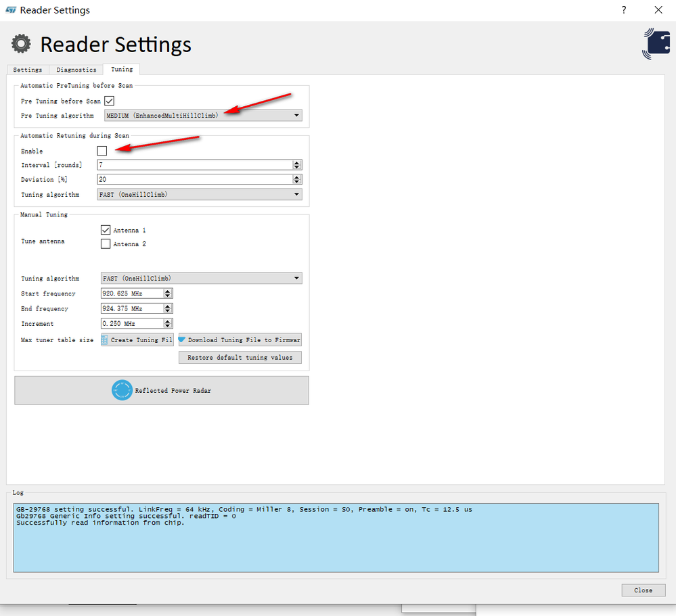Increase Interval rounds value with up arrow

(x=296, y=163)
